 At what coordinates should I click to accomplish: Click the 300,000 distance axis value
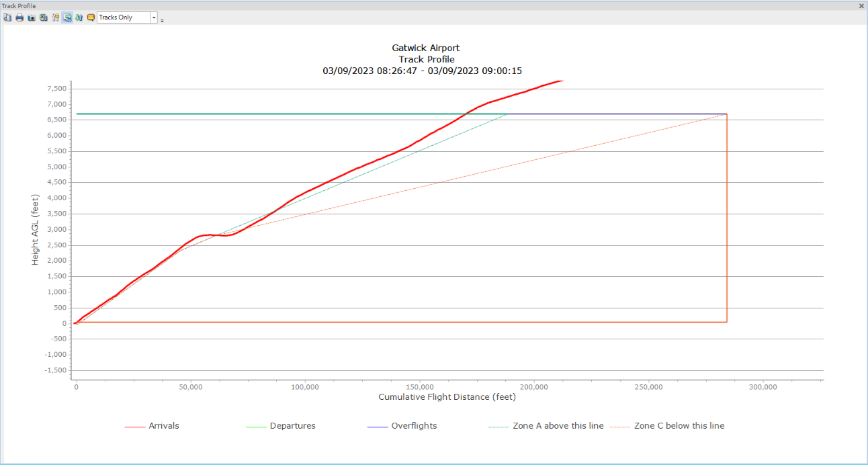[763, 387]
